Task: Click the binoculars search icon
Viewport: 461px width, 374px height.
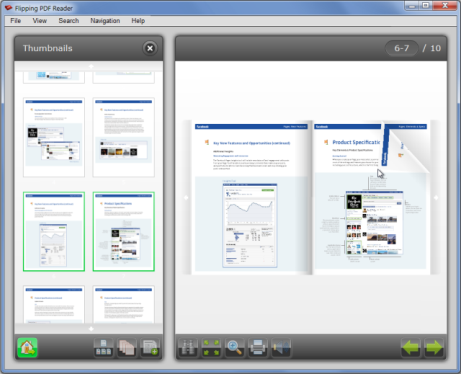Action: pos(188,348)
